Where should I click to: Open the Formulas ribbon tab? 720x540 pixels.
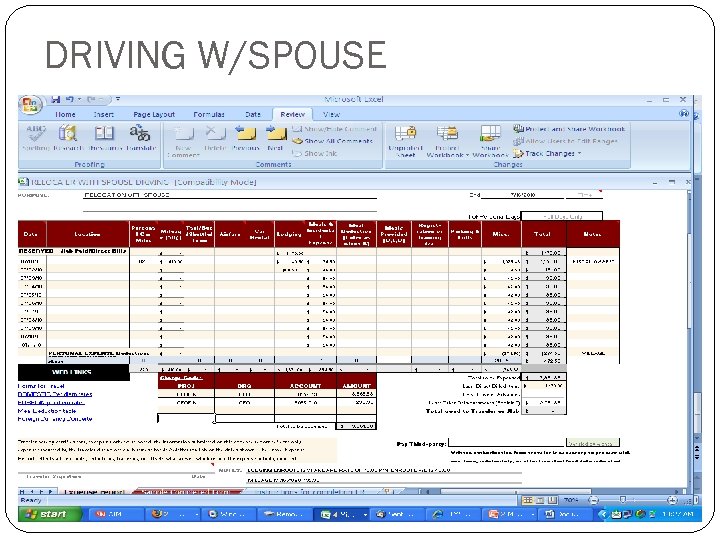pos(209,114)
